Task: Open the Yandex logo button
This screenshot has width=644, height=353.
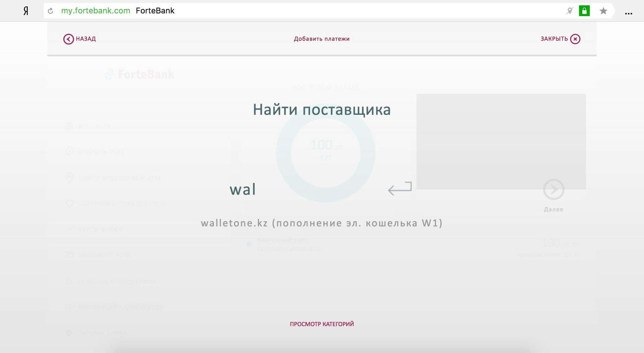Action: (26, 11)
